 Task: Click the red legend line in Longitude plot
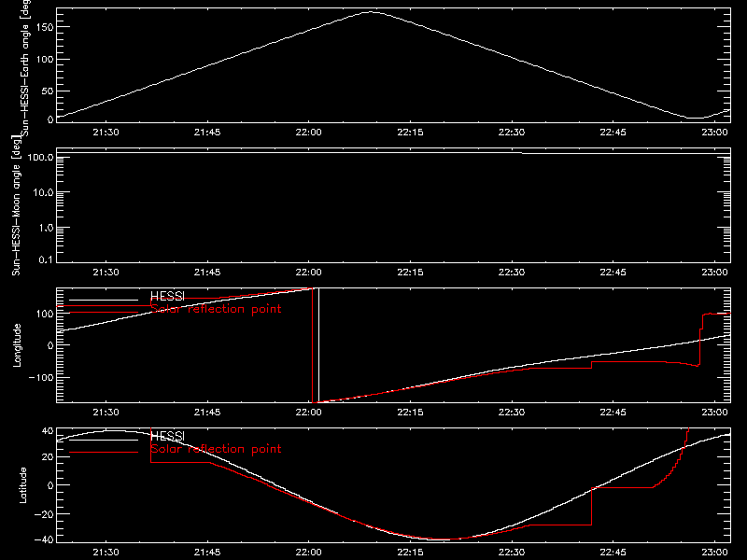[104, 313]
